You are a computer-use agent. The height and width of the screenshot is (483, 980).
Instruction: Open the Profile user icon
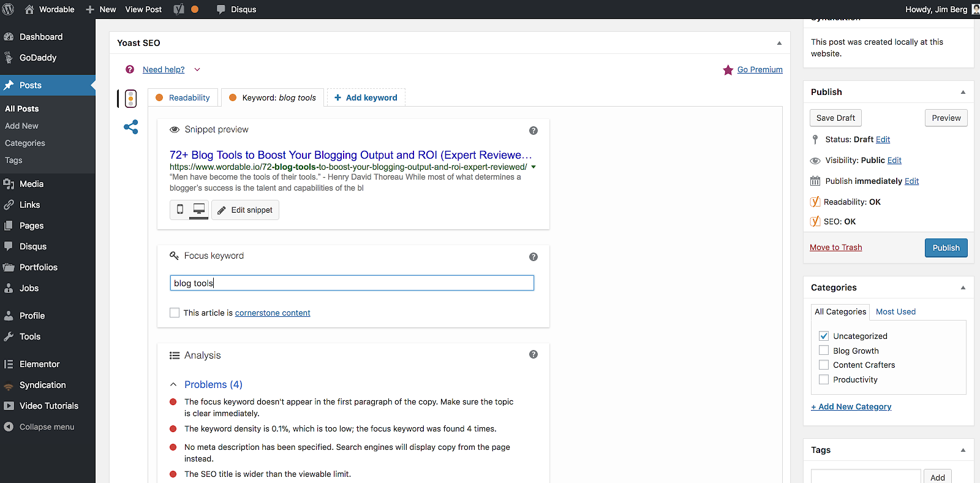(x=9, y=316)
